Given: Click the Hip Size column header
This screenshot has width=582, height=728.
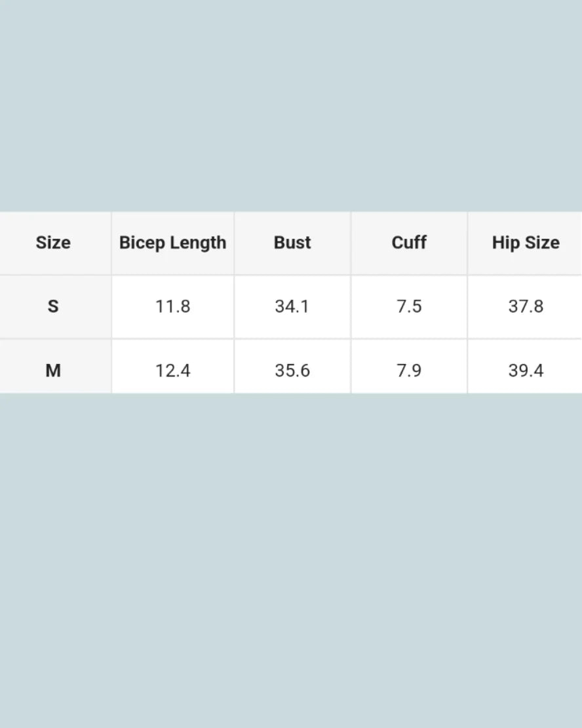Looking at the screenshot, I should point(526,243).
